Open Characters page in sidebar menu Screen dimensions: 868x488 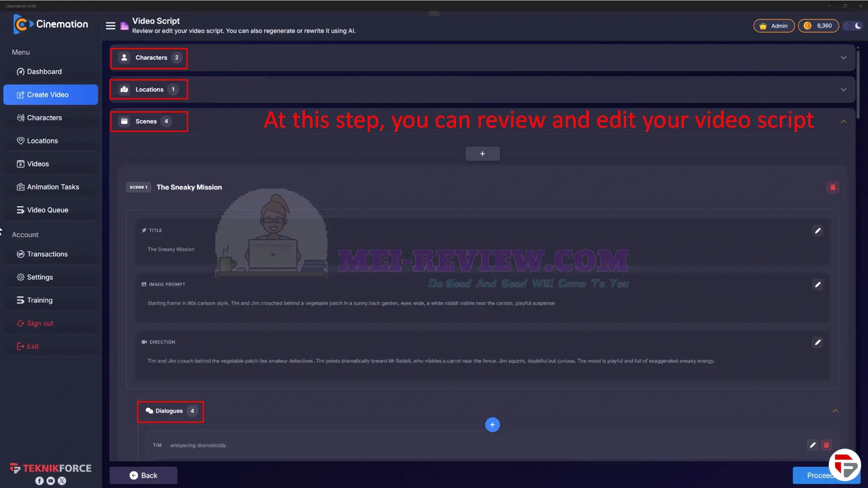(51, 118)
